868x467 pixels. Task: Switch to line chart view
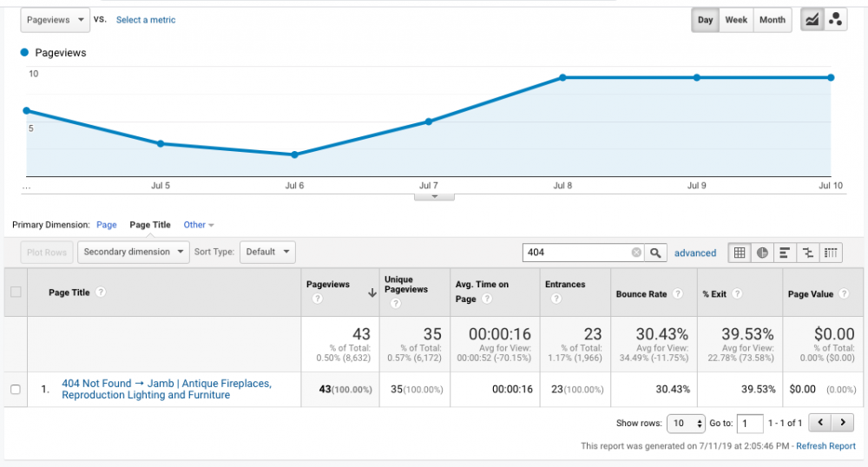813,20
